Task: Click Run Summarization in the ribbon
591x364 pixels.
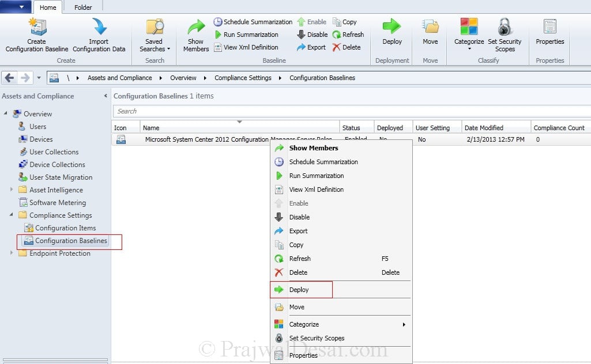Action: [x=246, y=35]
